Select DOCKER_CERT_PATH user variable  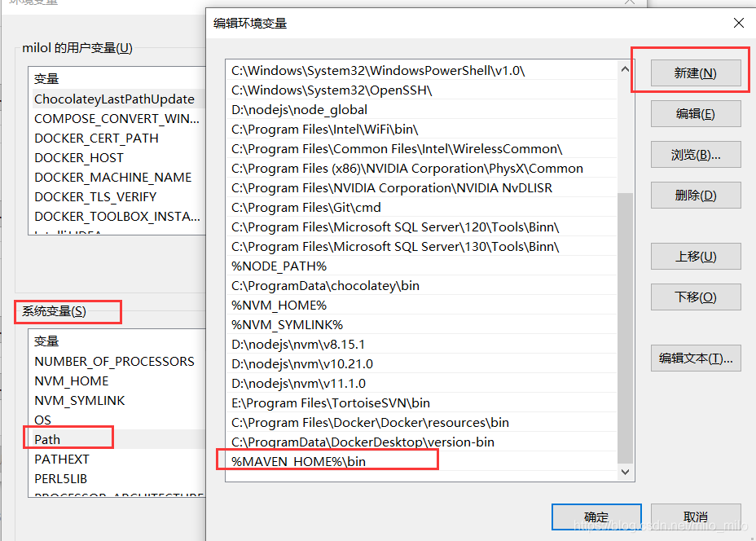[x=117, y=138]
